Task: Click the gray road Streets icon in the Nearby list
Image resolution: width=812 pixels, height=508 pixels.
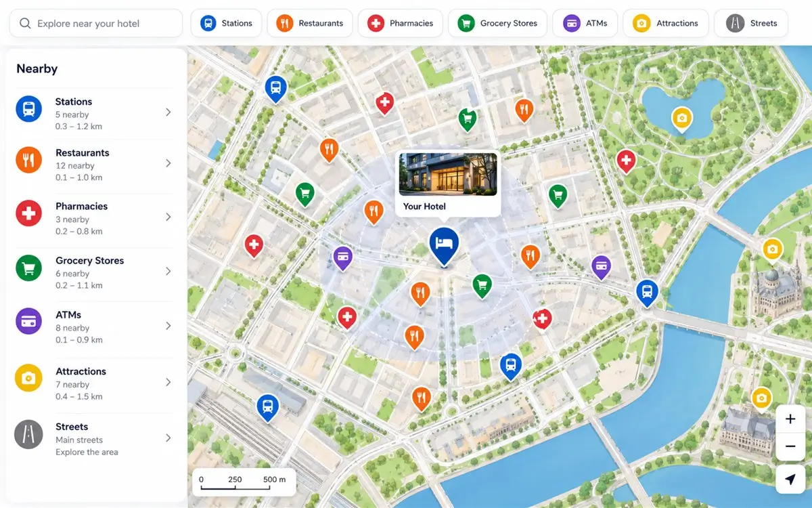Action: pyautogui.click(x=28, y=434)
